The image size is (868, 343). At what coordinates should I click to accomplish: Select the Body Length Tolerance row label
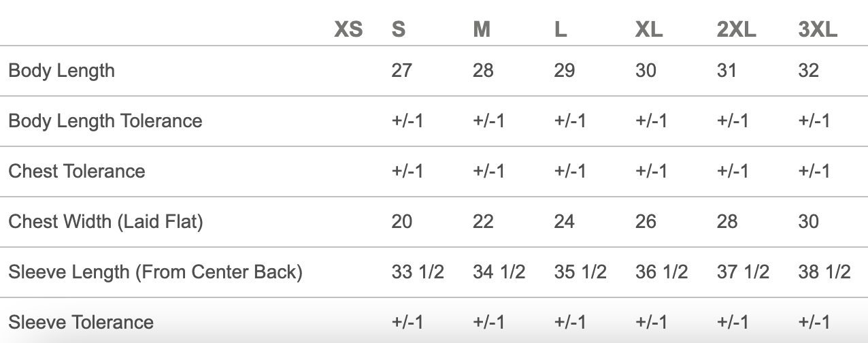point(105,121)
